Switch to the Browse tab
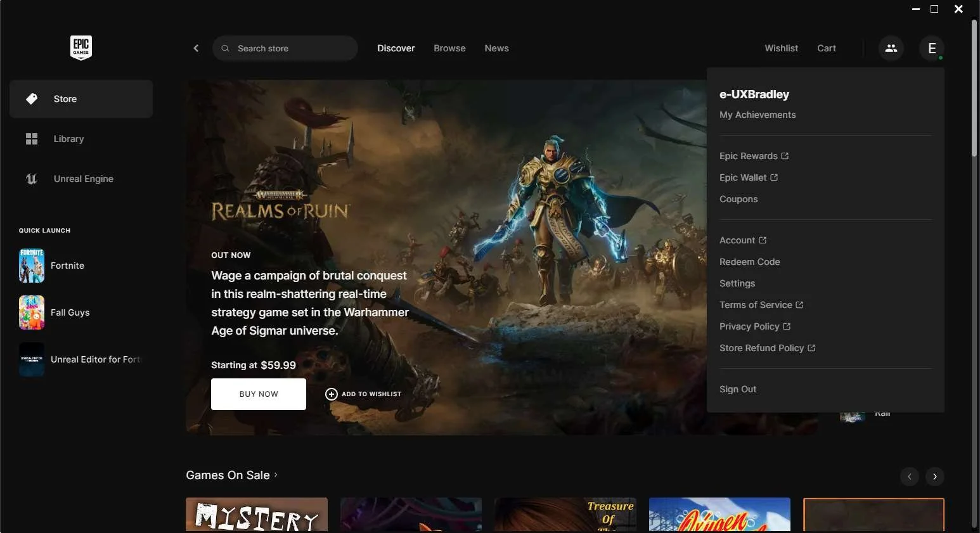The image size is (980, 533). click(x=449, y=48)
